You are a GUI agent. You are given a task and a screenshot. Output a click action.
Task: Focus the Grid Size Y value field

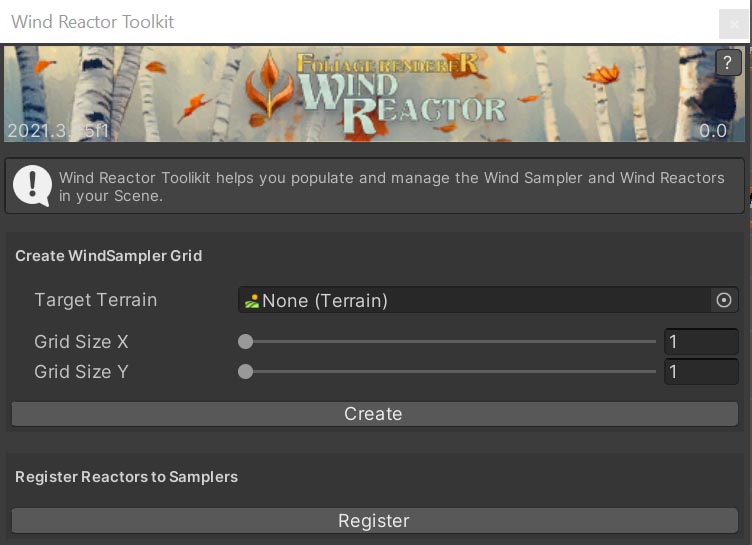coord(701,372)
